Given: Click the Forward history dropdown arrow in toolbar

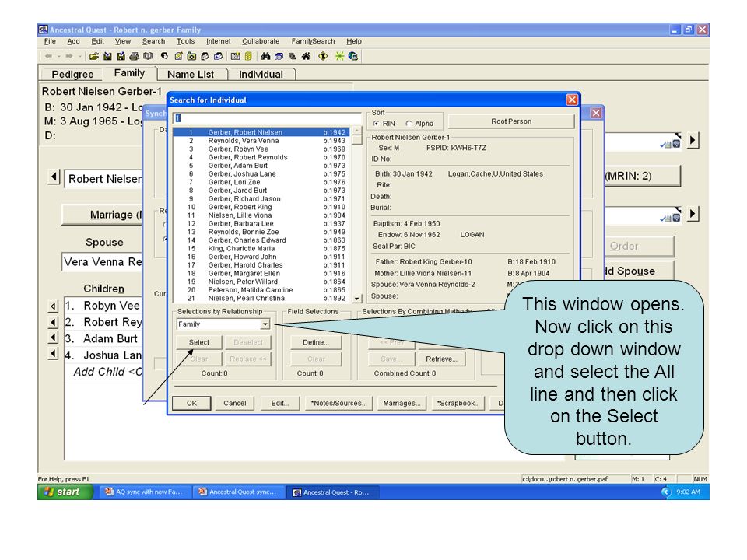Looking at the screenshot, I should pyautogui.click(x=79, y=56).
